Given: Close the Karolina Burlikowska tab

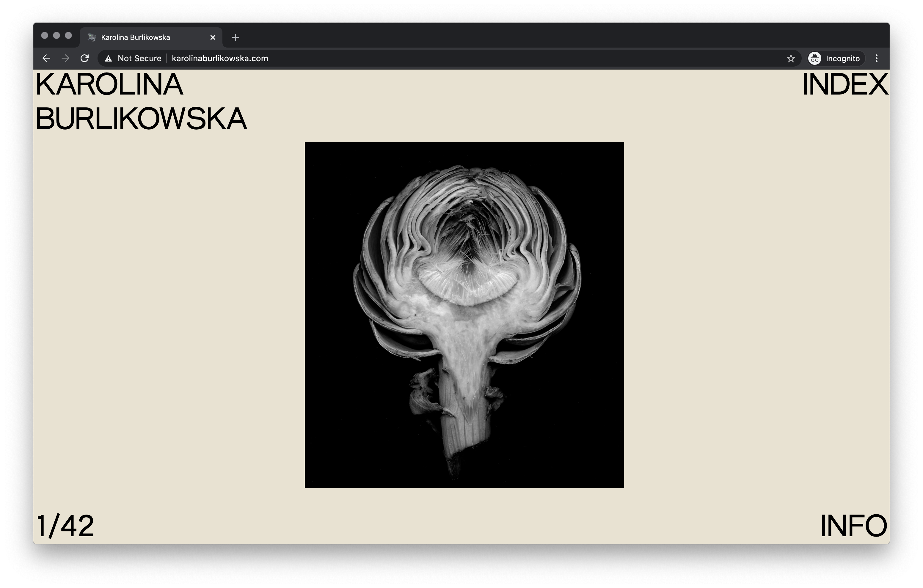Looking at the screenshot, I should pyautogui.click(x=213, y=37).
